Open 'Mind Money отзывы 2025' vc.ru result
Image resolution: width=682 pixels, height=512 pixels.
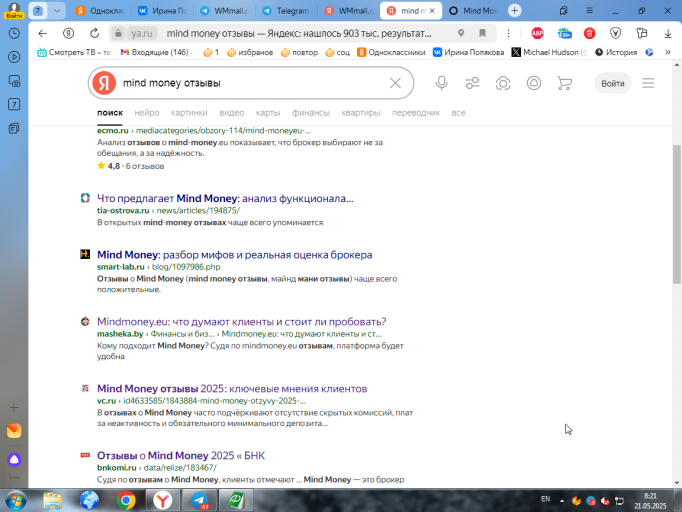coord(232,388)
